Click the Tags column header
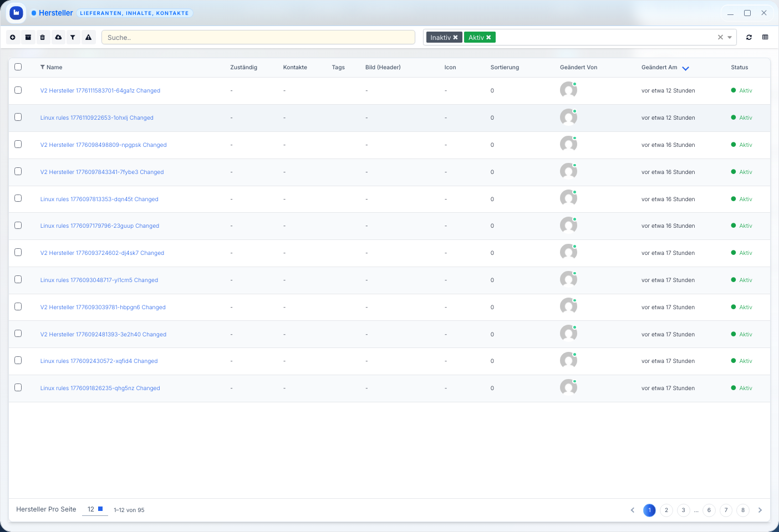The width and height of the screenshot is (779, 532). tap(338, 67)
